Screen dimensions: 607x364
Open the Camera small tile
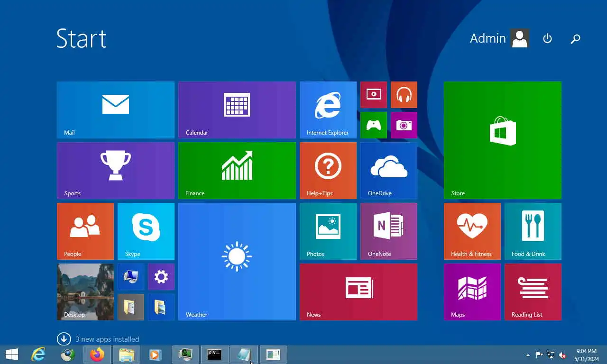click(x=404, y=125)
